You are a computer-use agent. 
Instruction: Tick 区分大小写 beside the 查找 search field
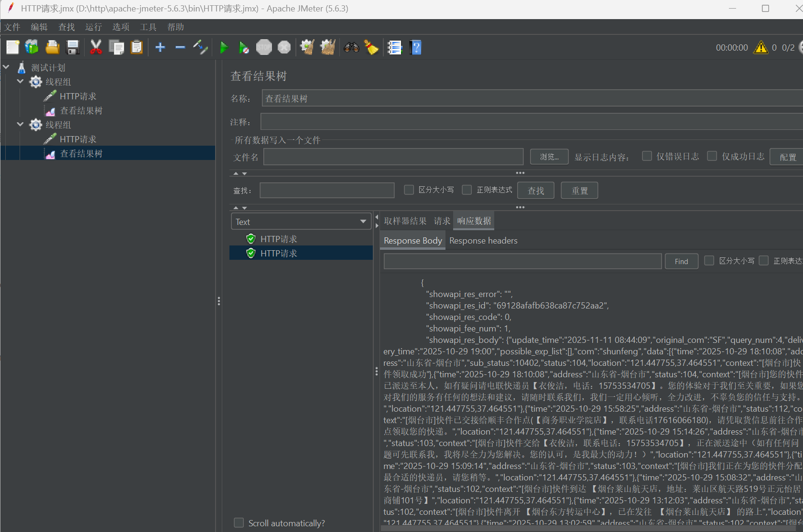click(x=409, y=190)
